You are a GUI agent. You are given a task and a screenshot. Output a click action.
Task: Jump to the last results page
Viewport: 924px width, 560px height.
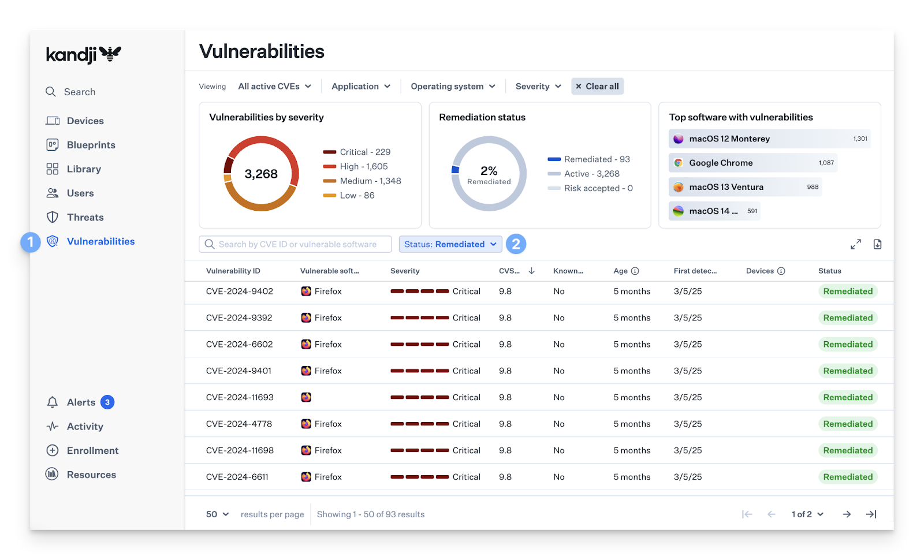(871, 514)
